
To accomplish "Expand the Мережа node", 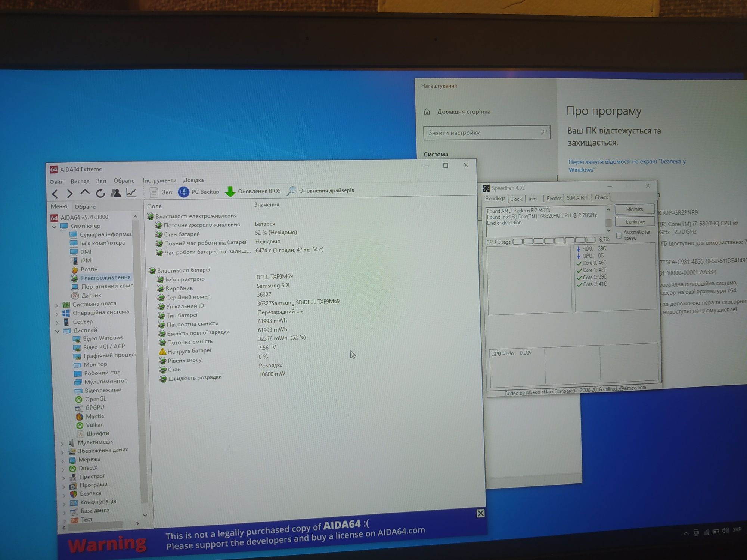I will [63, 461].
